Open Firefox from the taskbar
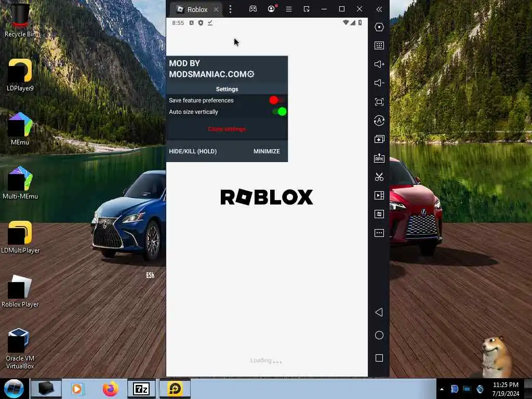The width and height of the screenshot is (532, 399). (110, 389)
